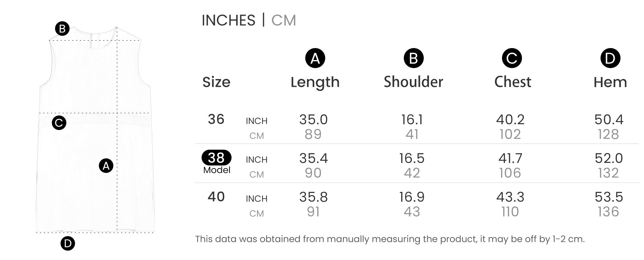The width and height of the screenshot is (644, 260).
Task: Select size 36 row label
Action: 216,119
